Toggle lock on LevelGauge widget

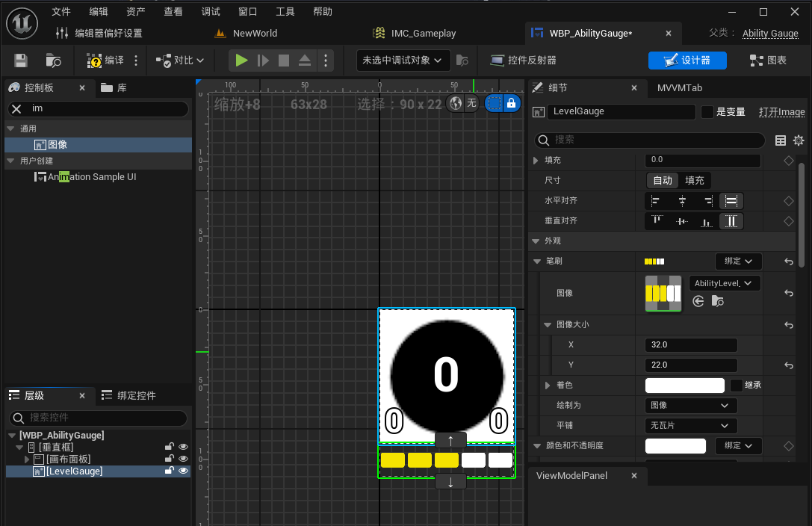(x=169, y=471)
